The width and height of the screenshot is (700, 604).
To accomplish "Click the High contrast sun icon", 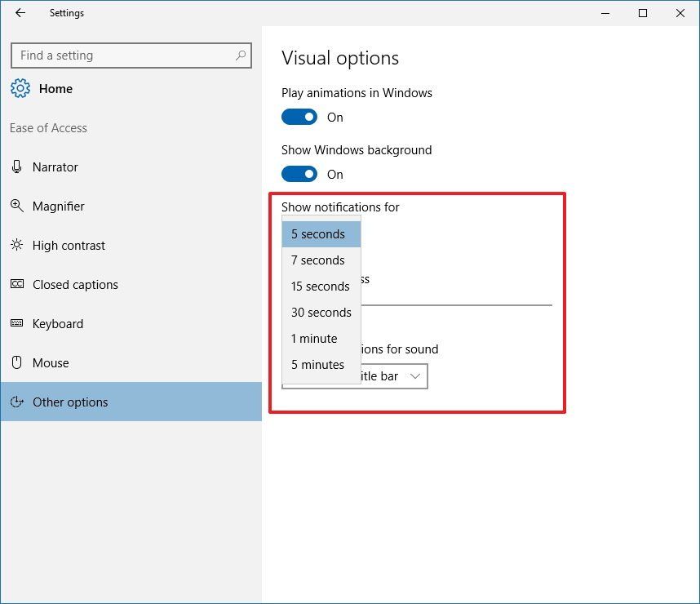I will pos(16,245).
